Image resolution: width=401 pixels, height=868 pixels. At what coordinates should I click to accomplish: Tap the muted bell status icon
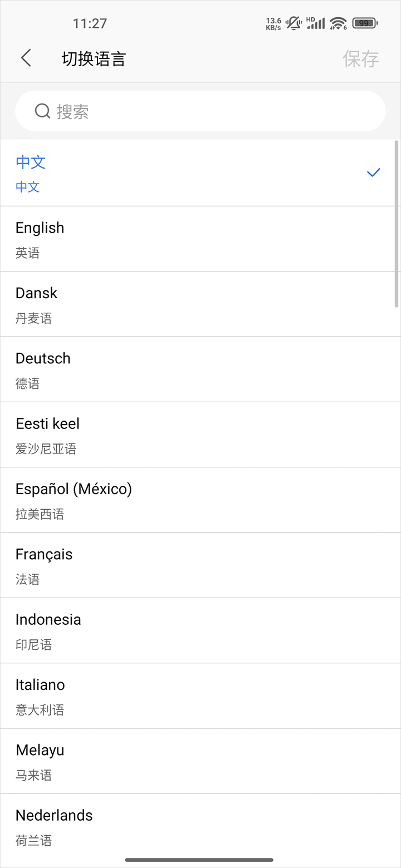294,23
